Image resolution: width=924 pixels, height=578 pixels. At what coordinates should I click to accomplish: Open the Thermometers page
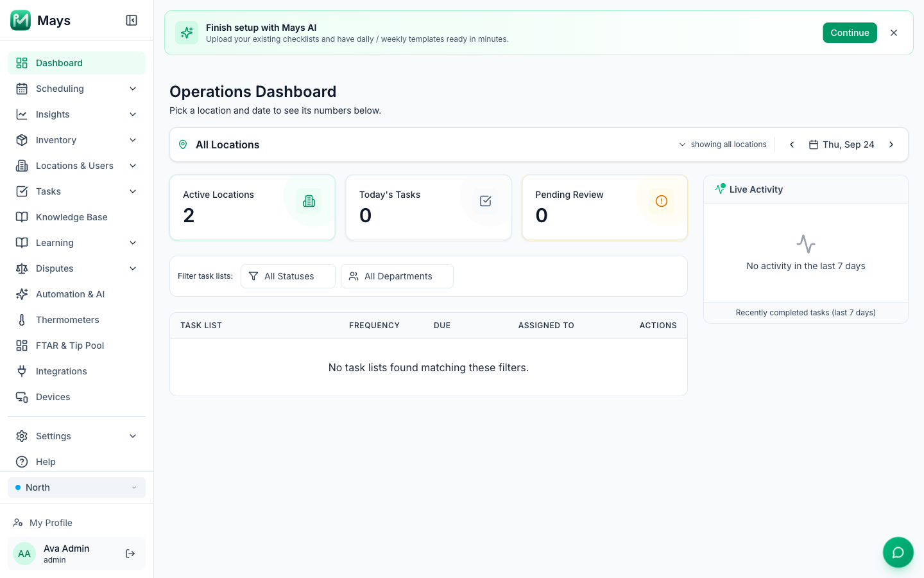(x=76, y=320)
